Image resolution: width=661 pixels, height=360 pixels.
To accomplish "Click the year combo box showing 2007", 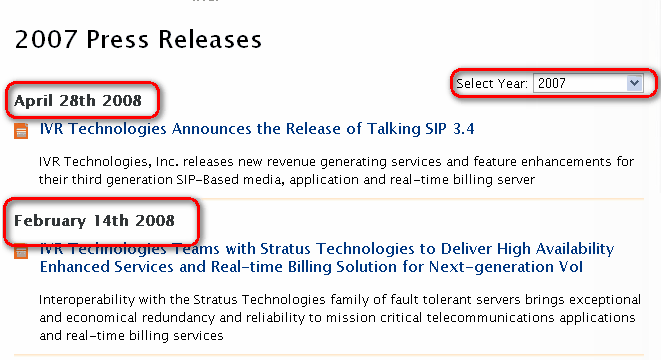I will (588, 83).
